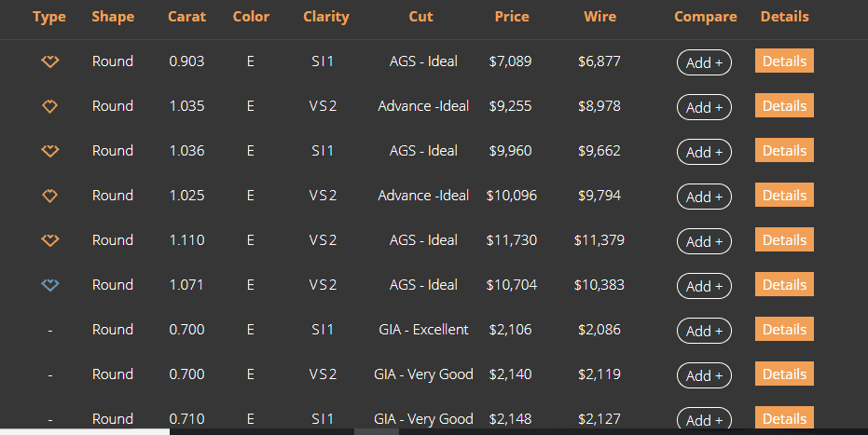The width and height of the screenshot is (868, 435).
Task: Sort the table by Carat column
Action: 186,17
